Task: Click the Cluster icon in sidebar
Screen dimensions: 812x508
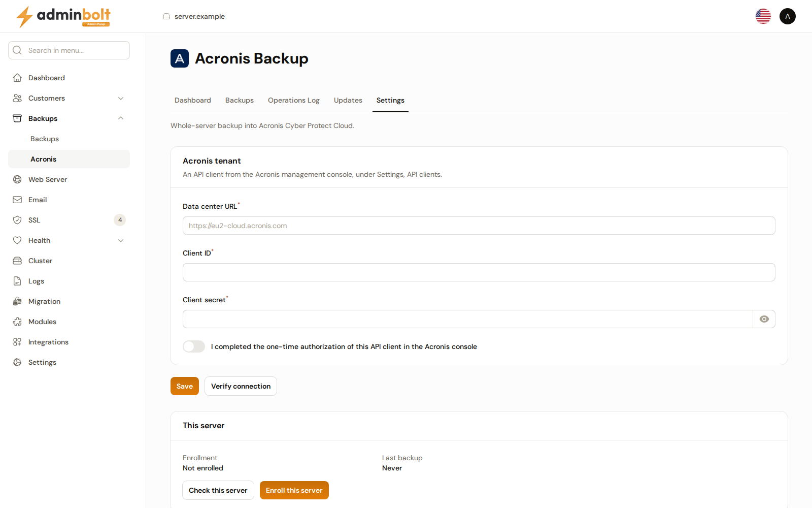Action: (x=17, y=261)
